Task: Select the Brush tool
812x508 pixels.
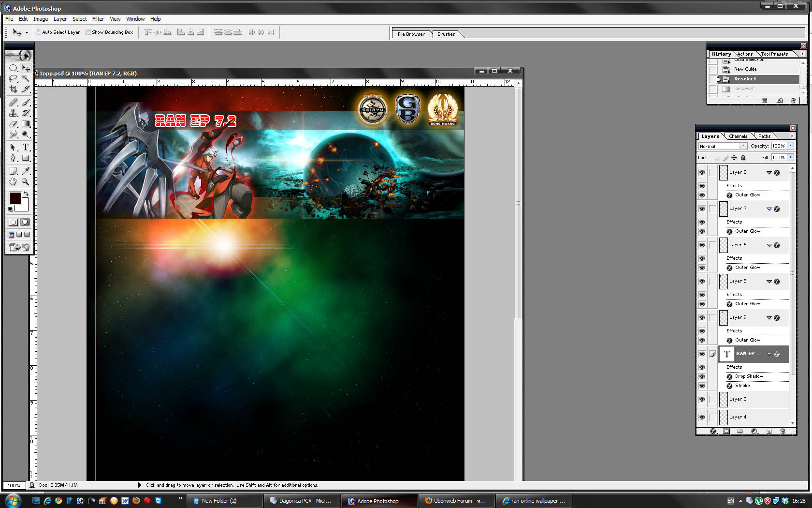Action: (26, 102)
